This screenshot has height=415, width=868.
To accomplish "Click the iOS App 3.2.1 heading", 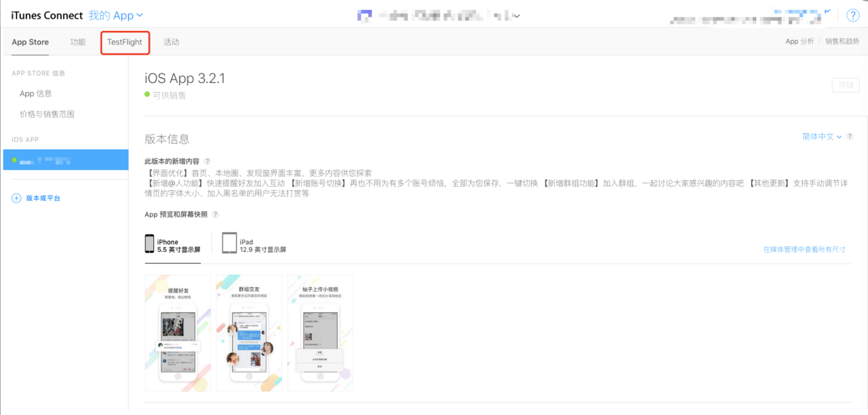I will click(185, 78).
